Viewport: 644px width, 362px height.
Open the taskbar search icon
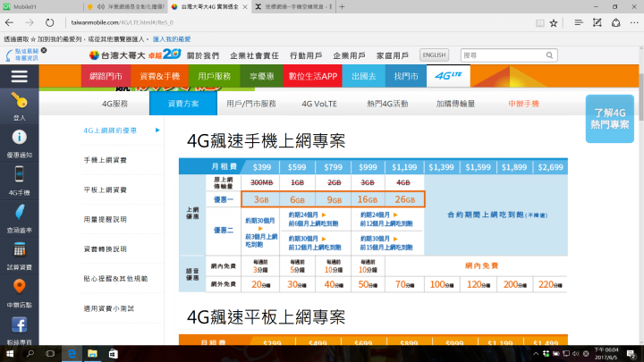[30, 353]
